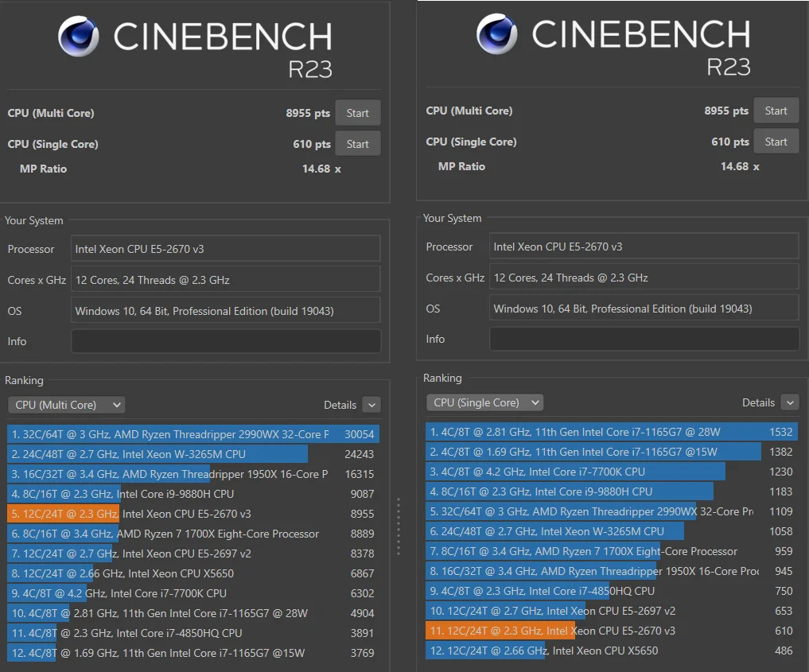This screenshot has width=809, height=672.
Task: Click the 14.68 x MP Ratio value at left
Action: [321, 169]
